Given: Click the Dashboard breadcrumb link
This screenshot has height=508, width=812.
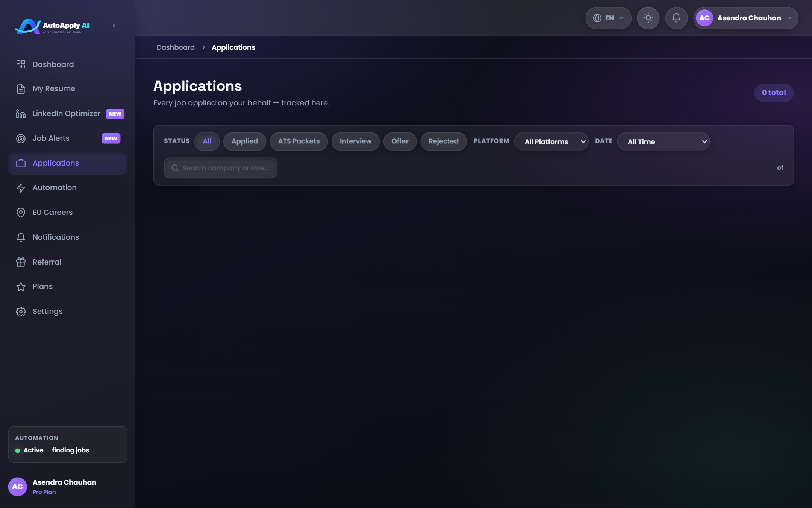Looking at the screenshot, I should point(176,47).
